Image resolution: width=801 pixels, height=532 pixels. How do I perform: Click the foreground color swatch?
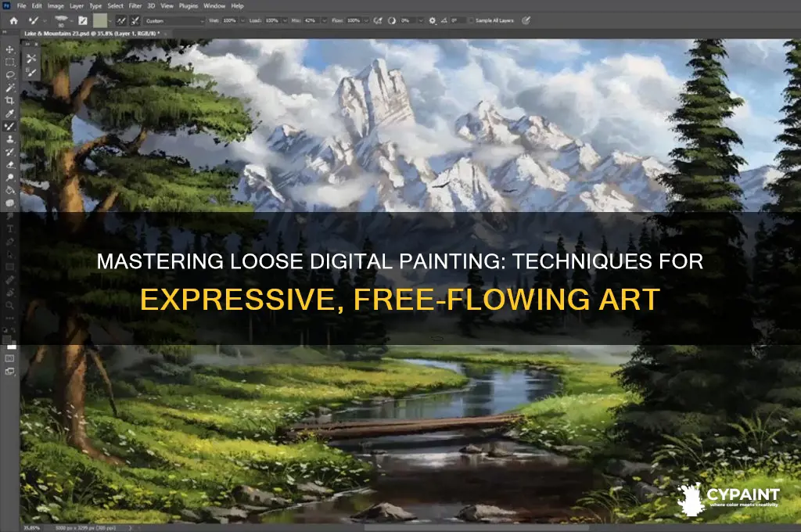[x=6, y=340]
